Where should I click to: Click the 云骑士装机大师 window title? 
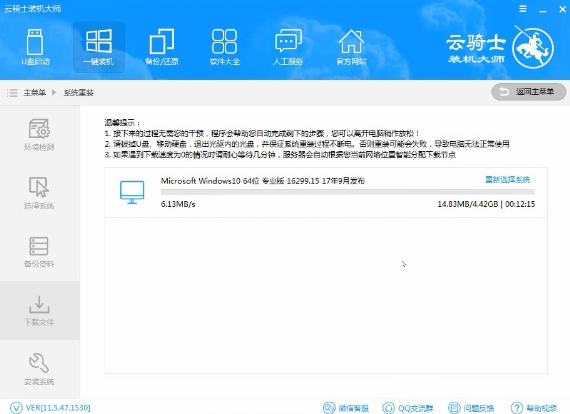pos(33,8)
